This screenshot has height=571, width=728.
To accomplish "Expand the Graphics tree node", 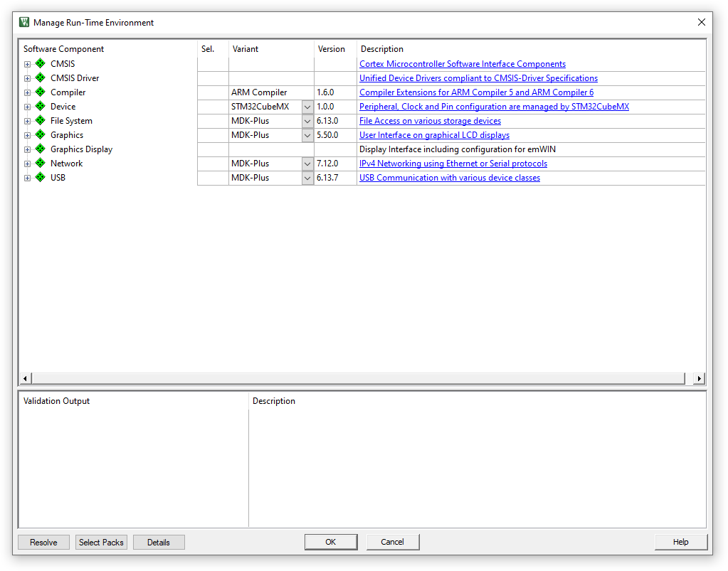I will pyautogui.click(x=27, y=135).
